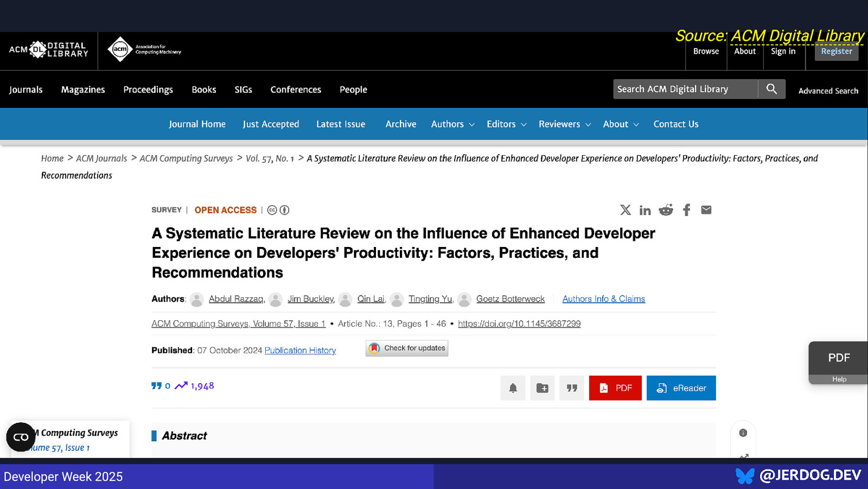Click About in top header
This screenshot has height=489, width=868.
tap(745, 51)
